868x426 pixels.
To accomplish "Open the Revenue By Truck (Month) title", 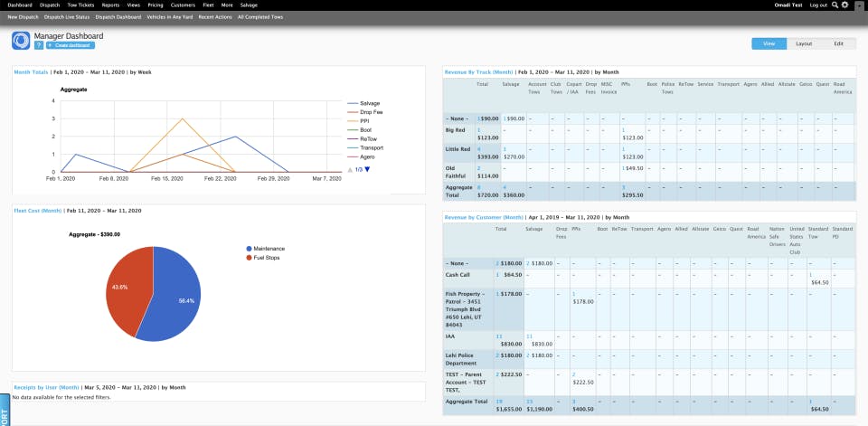I will tap(479, 72).
